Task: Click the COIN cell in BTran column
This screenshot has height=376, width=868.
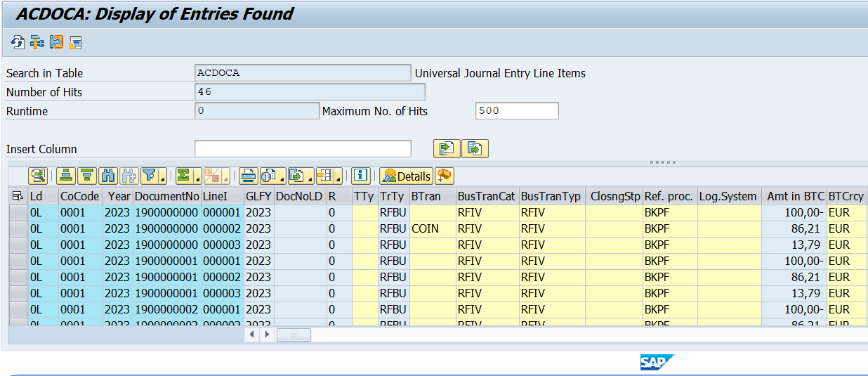Action: tap(432, 228)
